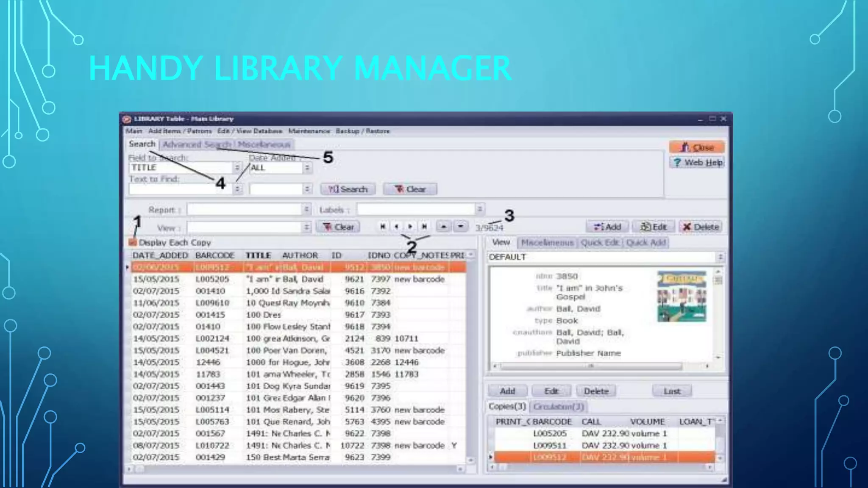Open Web Help question mark button
The height and width of the screenshot is (488, 868).
[x=697, y=163]
